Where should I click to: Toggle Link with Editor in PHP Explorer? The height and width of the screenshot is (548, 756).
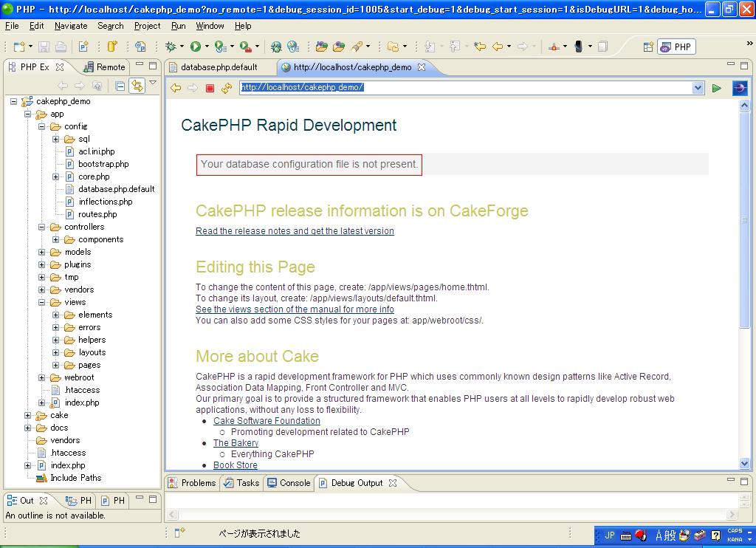click(137, 86)
